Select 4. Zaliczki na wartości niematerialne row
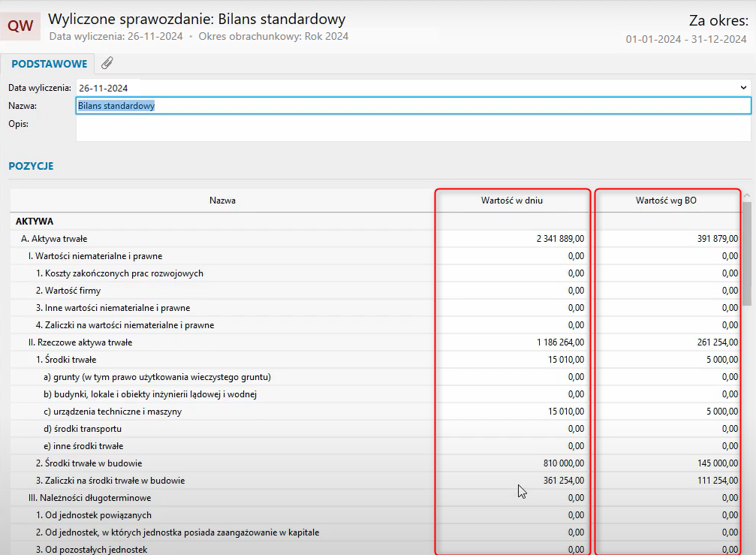Image resolution: width=756 pixels, height=555 pixels. (375, 325)
